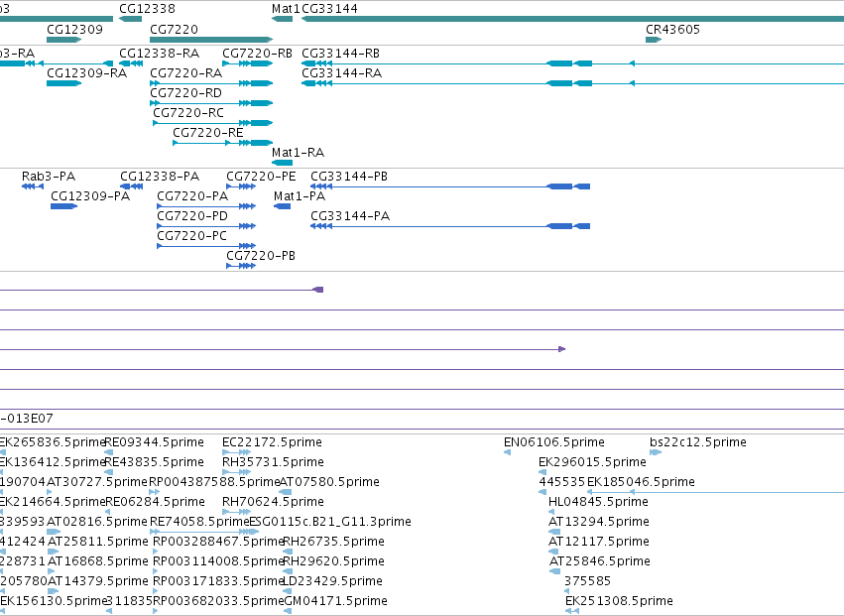844x616 pixels.
Task: Select the RH35731.5prime EST label
Action: tap(274, 462)
